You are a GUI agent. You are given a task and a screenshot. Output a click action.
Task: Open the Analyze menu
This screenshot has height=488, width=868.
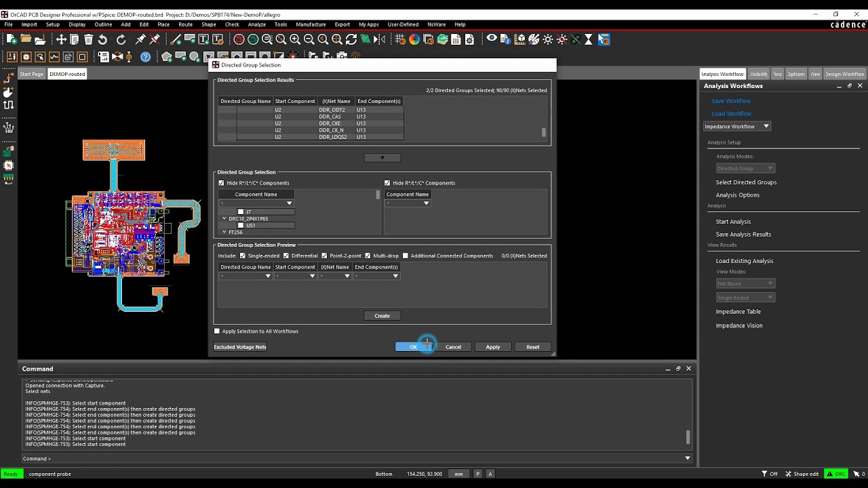point(257,24)
